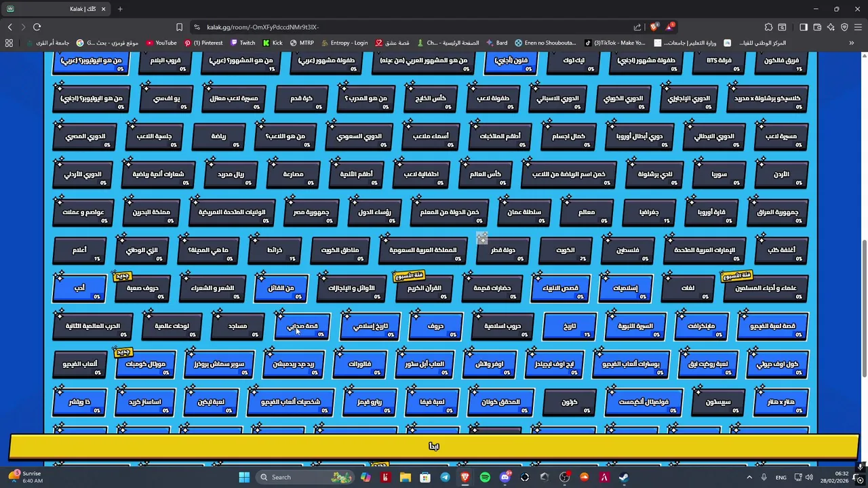Open the Brave Shields lion icon

(654, 27)
